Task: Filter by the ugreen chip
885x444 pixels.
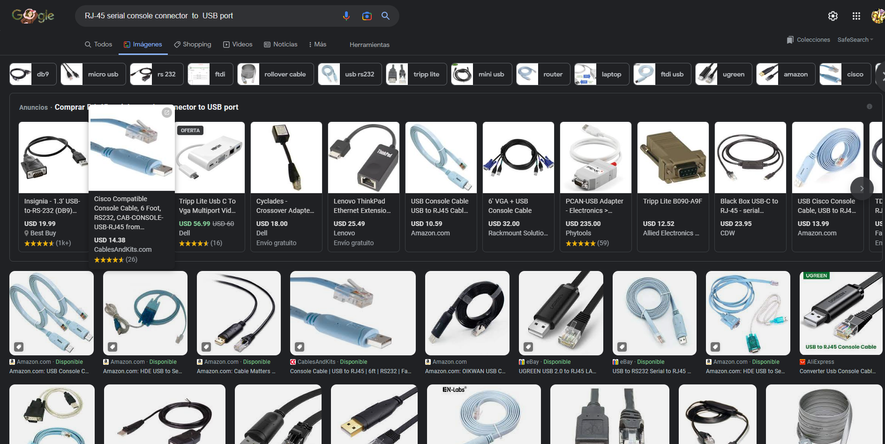Action: click(x=723, y=74)
